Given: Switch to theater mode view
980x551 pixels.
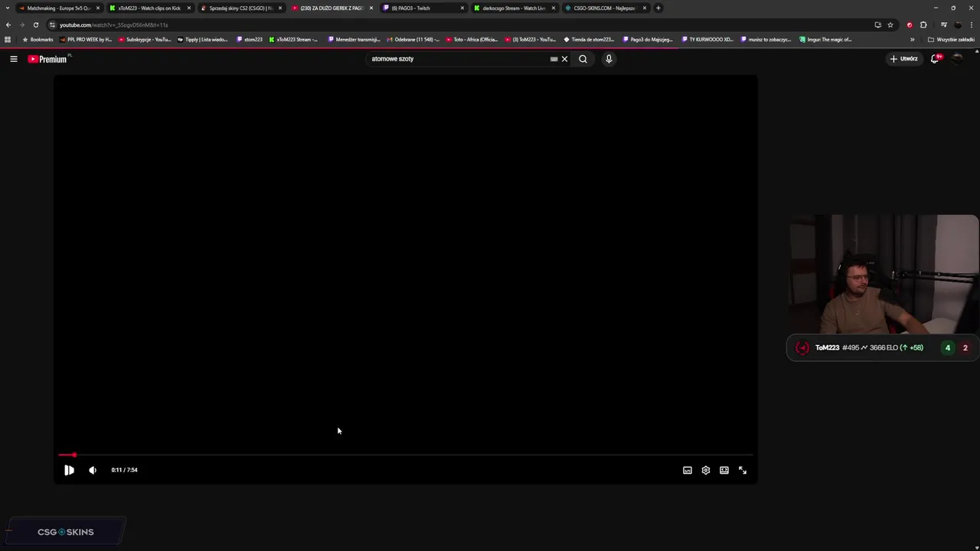Looking at the screenshot, I should pyautogui.click(x=724, y=470).
